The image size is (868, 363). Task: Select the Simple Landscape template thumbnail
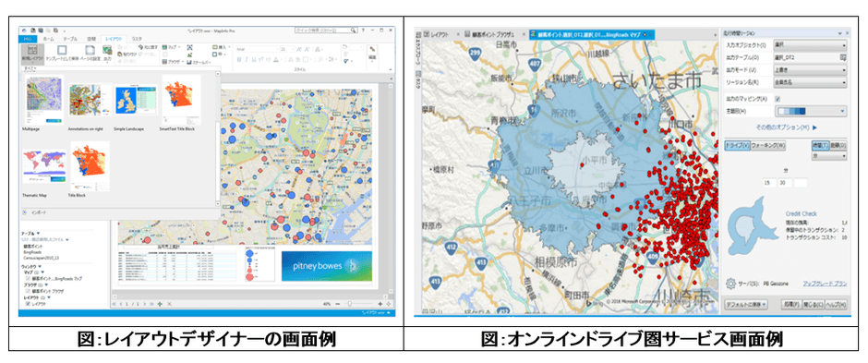coord(136,100)
